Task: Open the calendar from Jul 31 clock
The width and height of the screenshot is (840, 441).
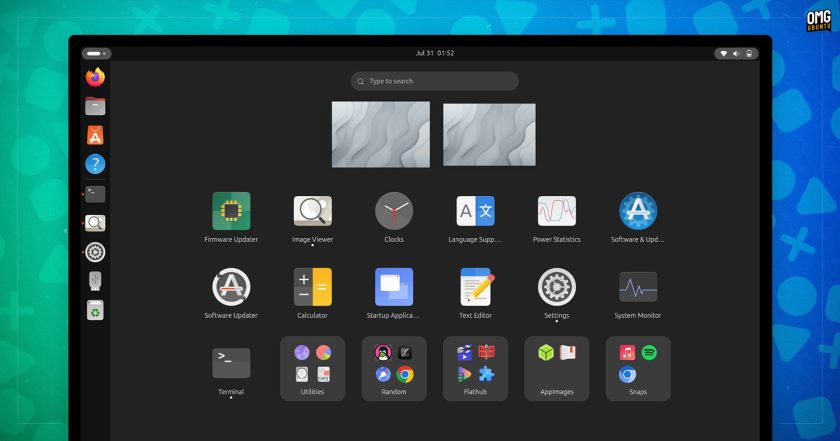Action: [x=434, y=53]
